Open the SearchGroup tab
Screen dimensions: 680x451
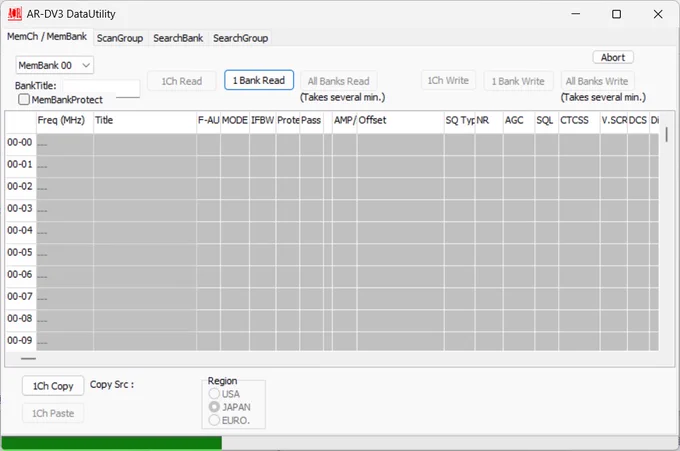pyautogui.click(x=240, y=38)
